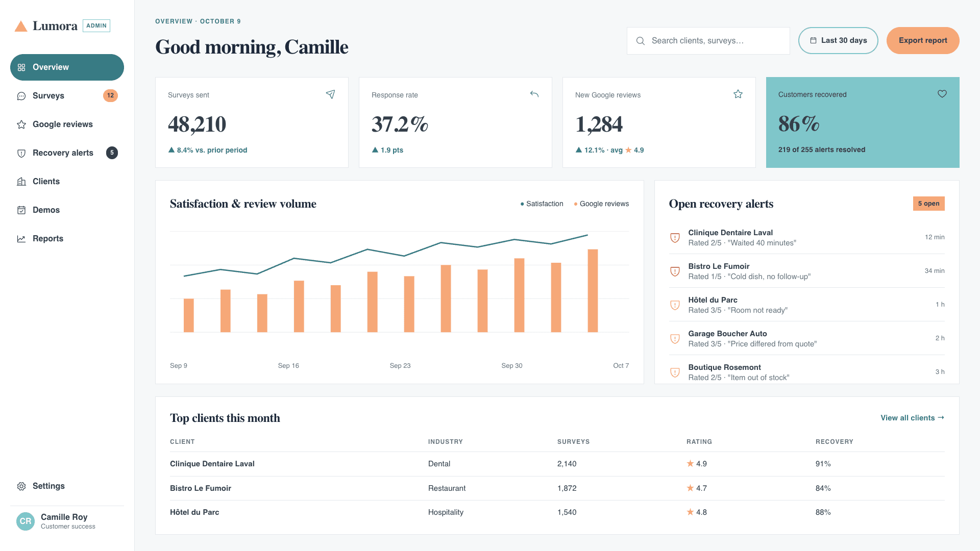Click alert shield icon for Clinique Dentaire Laval
The height and width of the screenshot is (551, 980).
coord(675,238)
